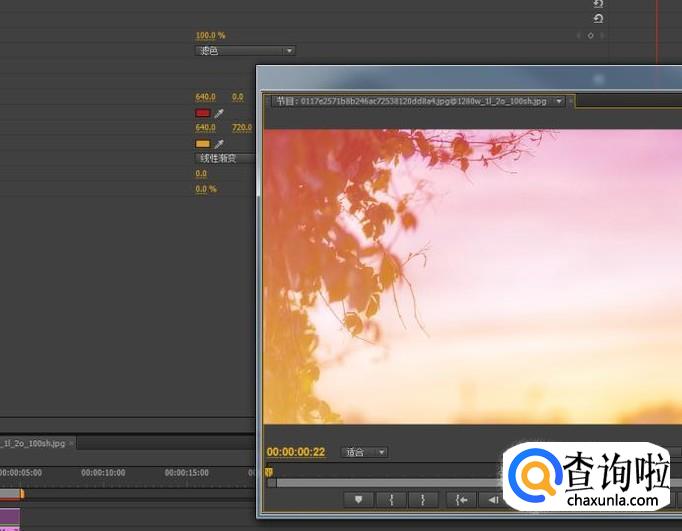This screenshot has height=531, width=682.
Task: Click the Mark Out button
Action: tap(424, 499)
